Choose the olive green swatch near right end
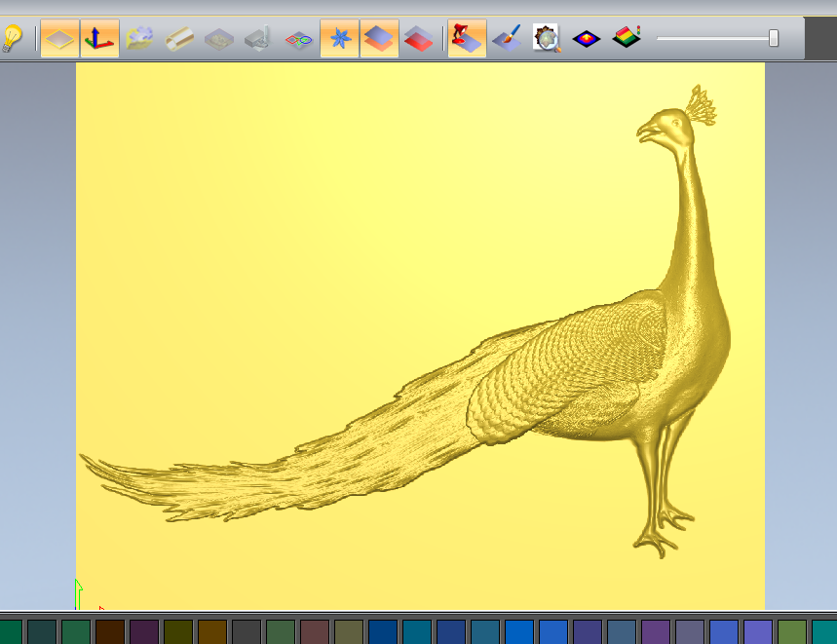The height and width of the screenshot is (644, 837). [x=792, y=632]
